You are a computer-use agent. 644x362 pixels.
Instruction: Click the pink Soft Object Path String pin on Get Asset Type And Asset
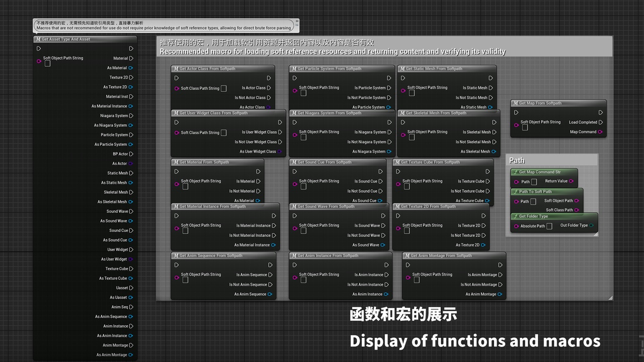(x=39, y=61)
